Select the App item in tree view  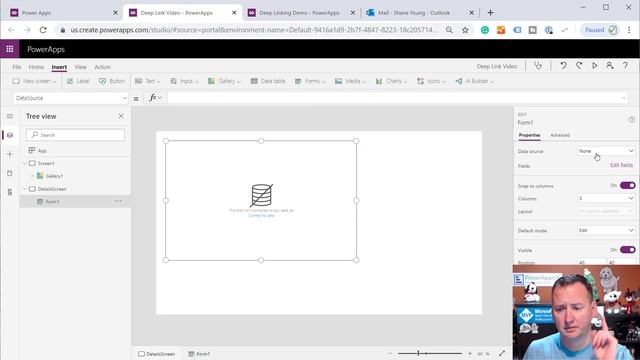pyautogui.click(x=42, y=151)
